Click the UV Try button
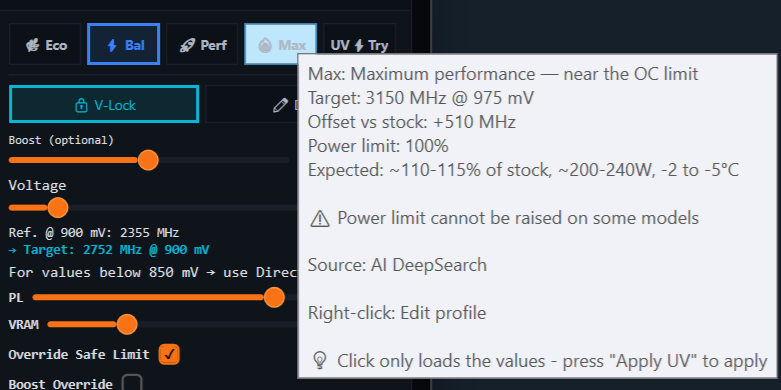 (x=359, y=44)
